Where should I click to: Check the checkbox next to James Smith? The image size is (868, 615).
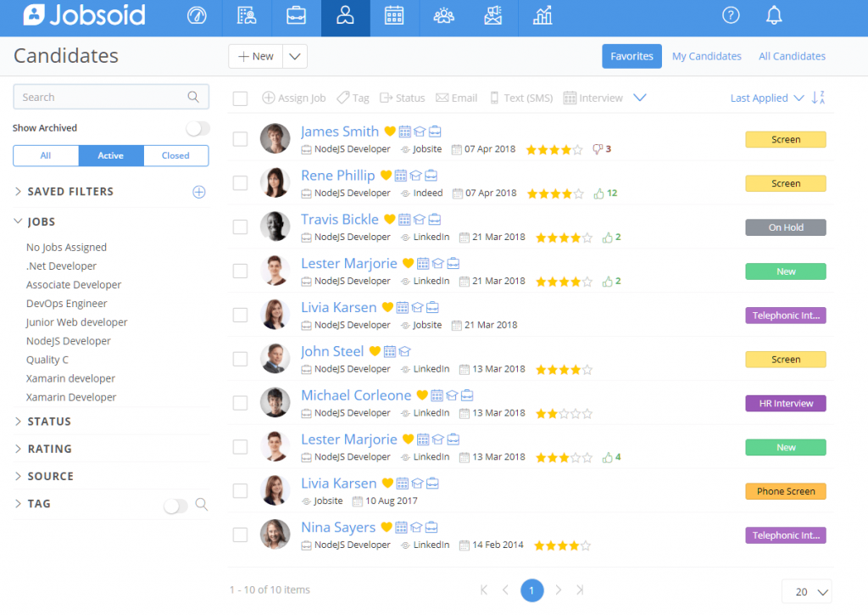pyautogui.click(x=240, y=139)
